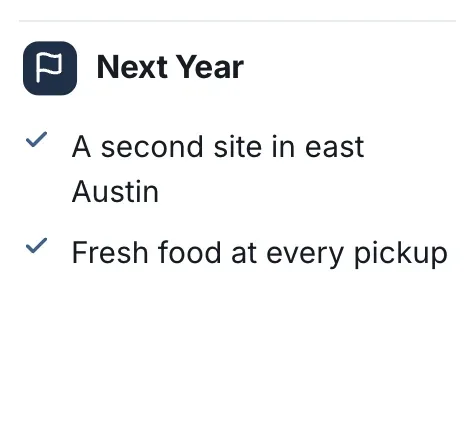Image resolution: width=475 pixels, height=433 pixels.
Task: Click the word 'every' in second bullet
Action: click(305, 255)
